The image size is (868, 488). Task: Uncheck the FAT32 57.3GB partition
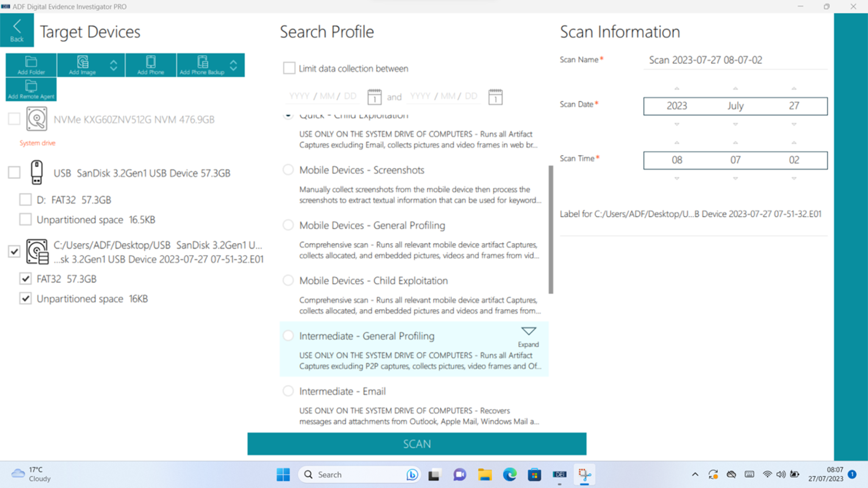click(25, 278)
